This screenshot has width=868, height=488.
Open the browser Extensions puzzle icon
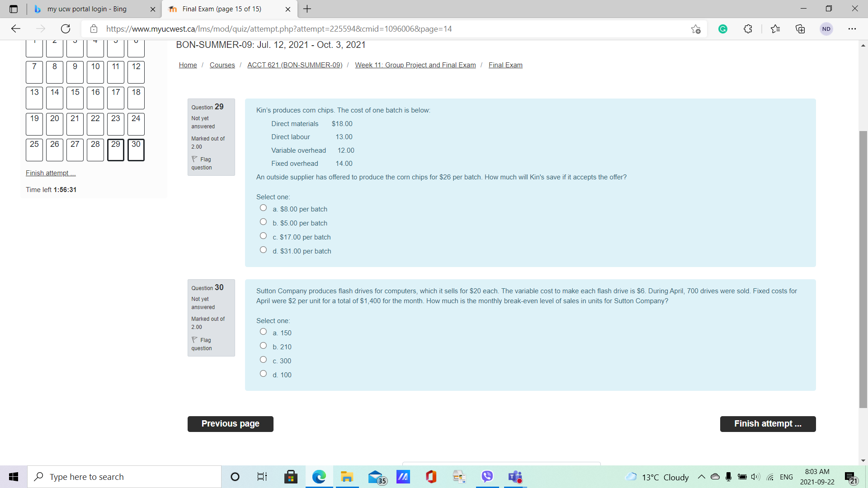coord(748,29)
